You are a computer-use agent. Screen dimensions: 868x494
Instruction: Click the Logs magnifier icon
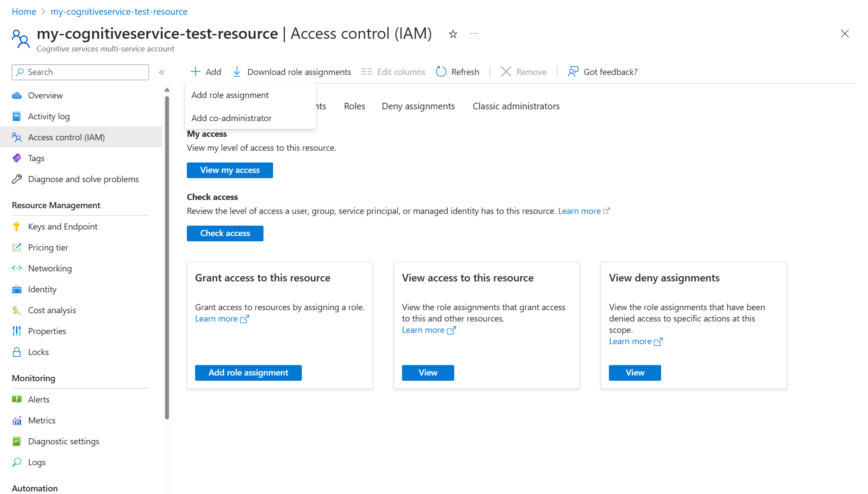[x=17, y=462]
